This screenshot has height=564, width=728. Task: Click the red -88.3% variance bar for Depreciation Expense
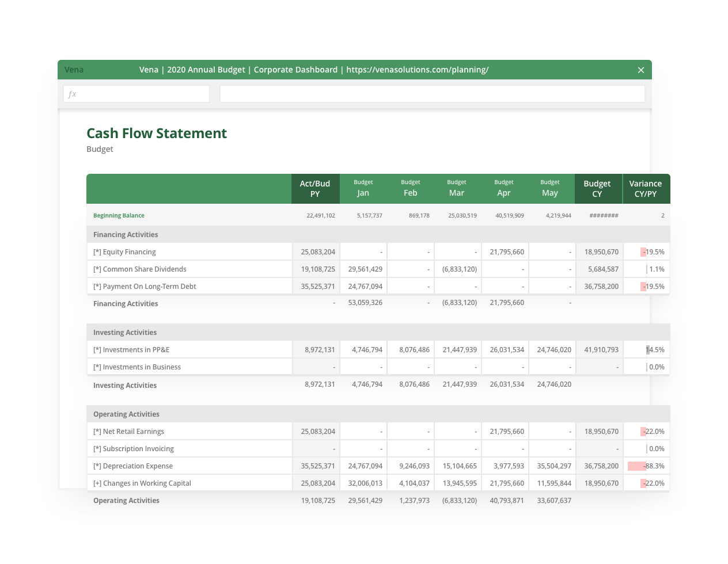click(x=638, y=466)
